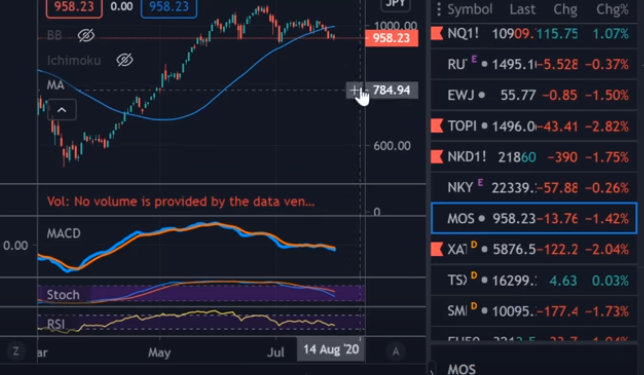The height and width of the screenshot is (375, 644).
Task: Toggle auto scale with the A button
Action: [396, 351]
